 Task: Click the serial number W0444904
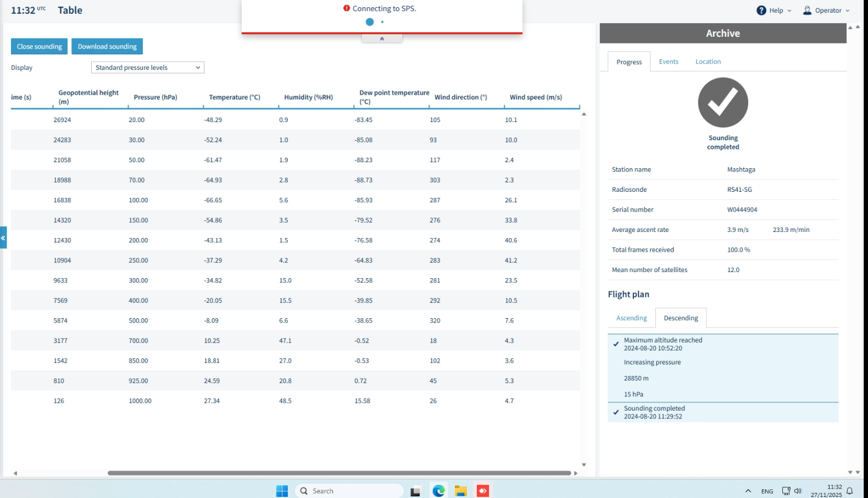point(742,210)
